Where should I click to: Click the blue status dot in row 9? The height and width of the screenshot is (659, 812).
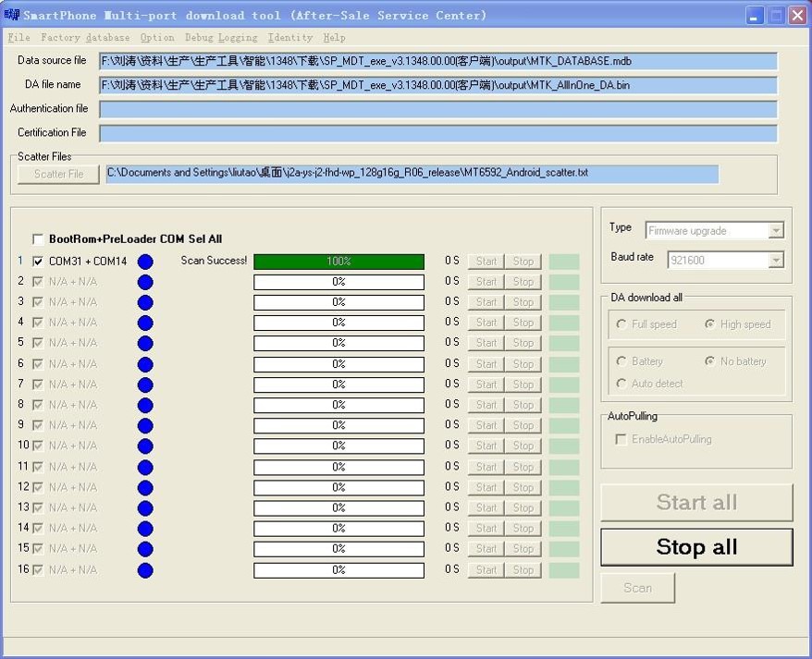(145, 425)
